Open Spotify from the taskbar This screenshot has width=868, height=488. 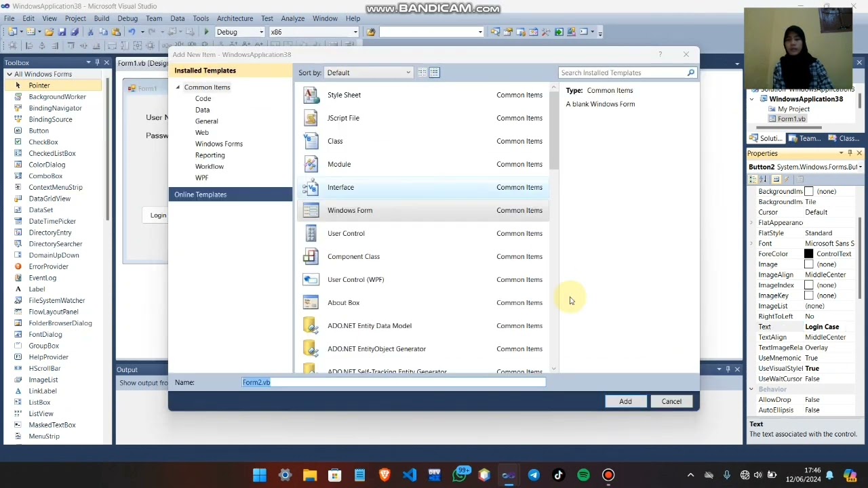(584, 475)
